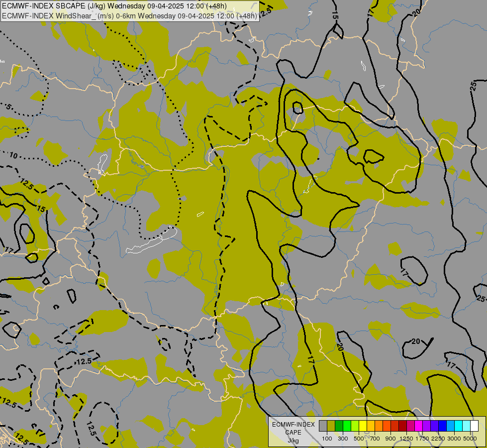Click the legend value 300
Image resolution: width=487 pixels, height=448 pixels.
[x=343, y=439]
